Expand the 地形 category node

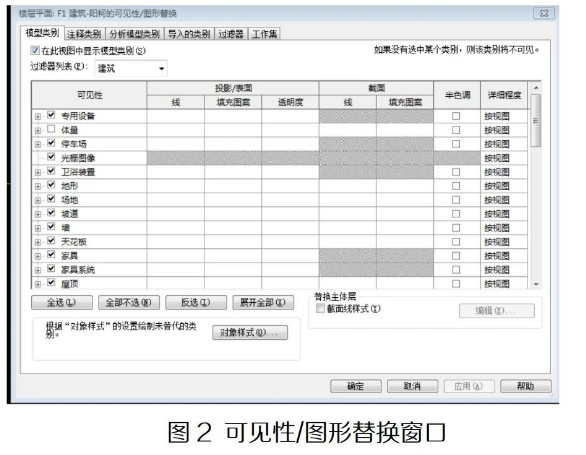click(38, 186)
